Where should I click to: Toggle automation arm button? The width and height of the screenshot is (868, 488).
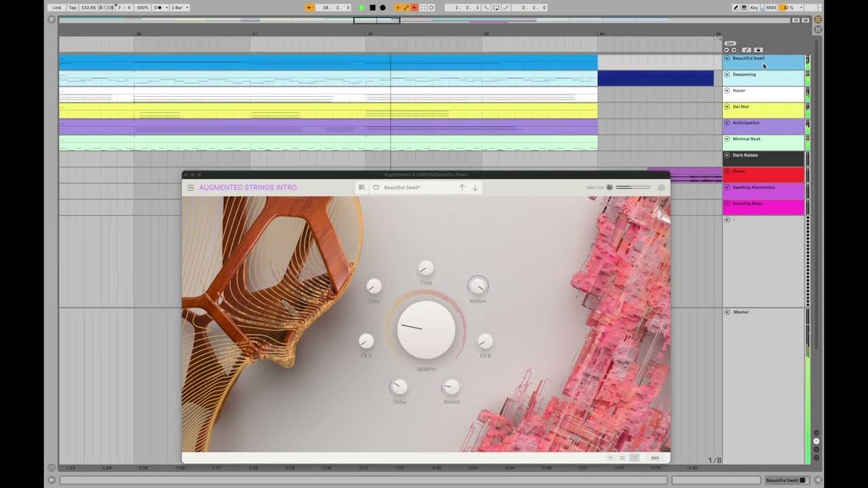tap(406, 7)
